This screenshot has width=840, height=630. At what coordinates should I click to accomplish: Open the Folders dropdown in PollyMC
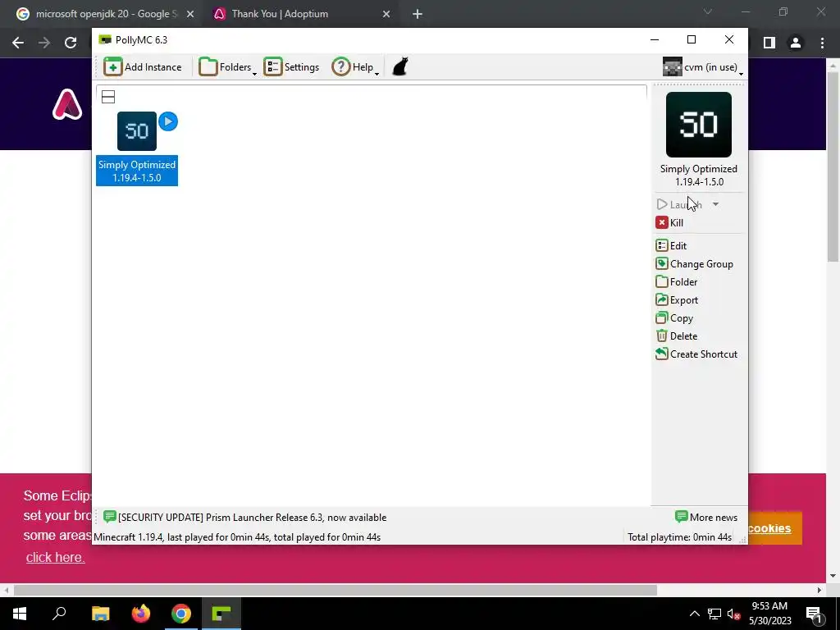[x=228, y=67]
